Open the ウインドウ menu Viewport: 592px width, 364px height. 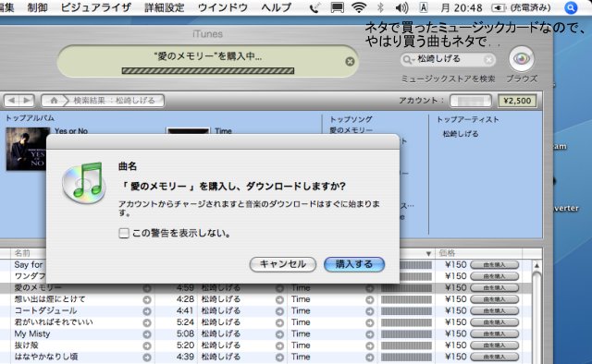coord(223,7)
